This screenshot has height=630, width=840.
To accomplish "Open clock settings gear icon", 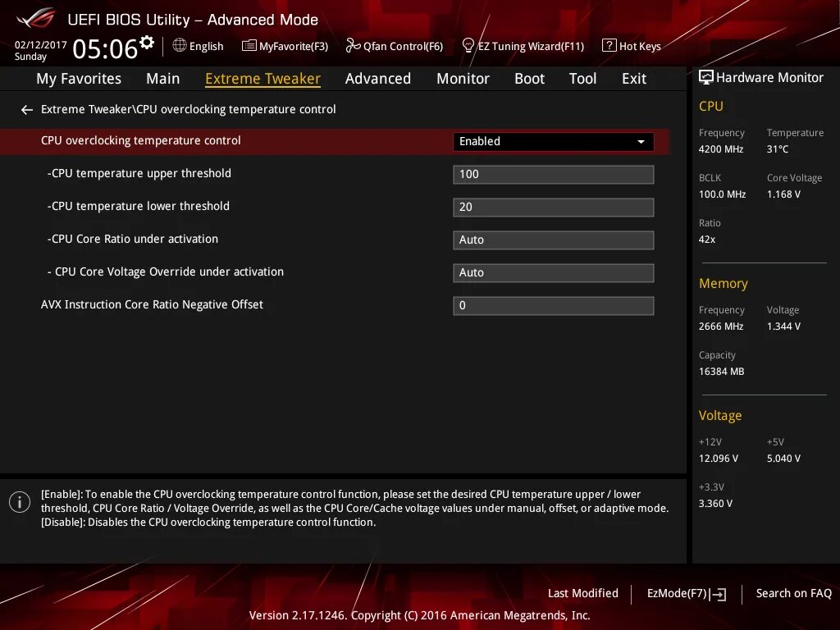I will point(146,43).
